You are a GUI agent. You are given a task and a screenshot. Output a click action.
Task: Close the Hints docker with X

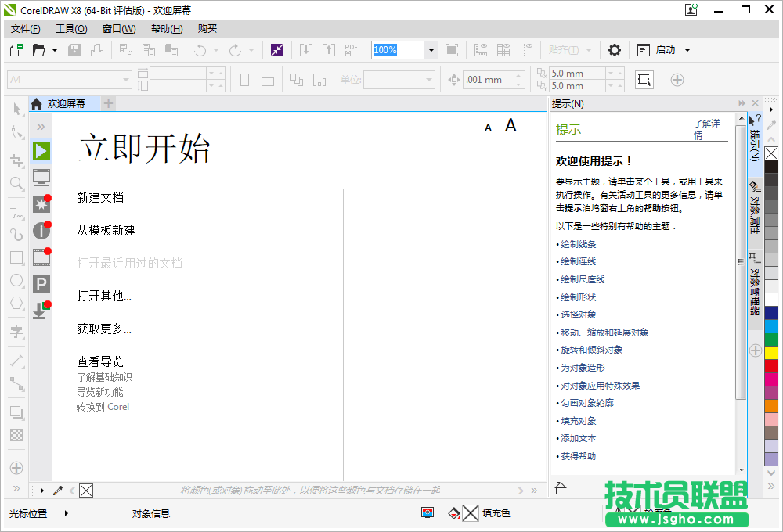tap(755, 103)
